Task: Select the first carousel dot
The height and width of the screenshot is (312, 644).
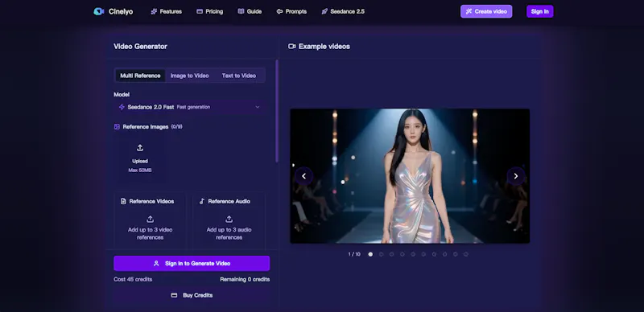Action: [x=370, y=255]
